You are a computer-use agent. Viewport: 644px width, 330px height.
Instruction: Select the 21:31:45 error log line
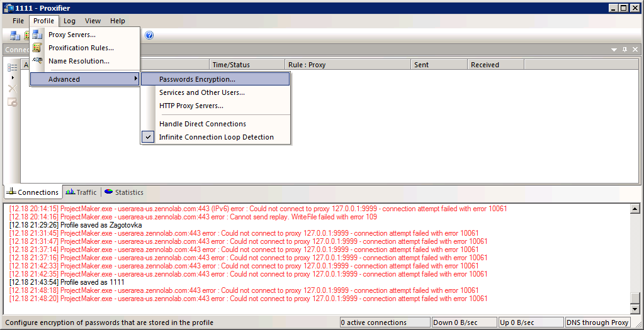point(244,233)
